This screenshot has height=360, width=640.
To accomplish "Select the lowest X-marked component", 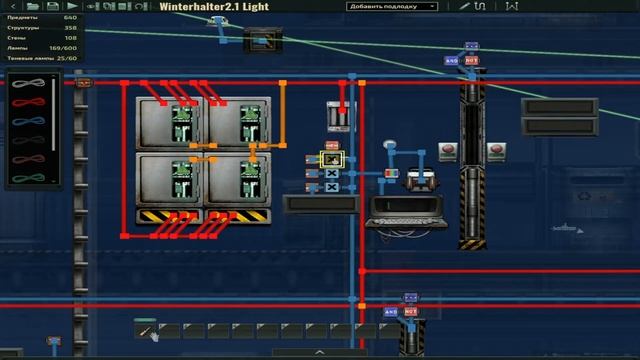I will 332,187.
